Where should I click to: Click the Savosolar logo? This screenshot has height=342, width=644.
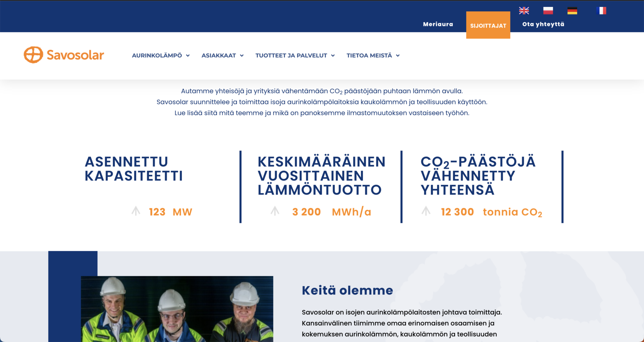(64, 55)
